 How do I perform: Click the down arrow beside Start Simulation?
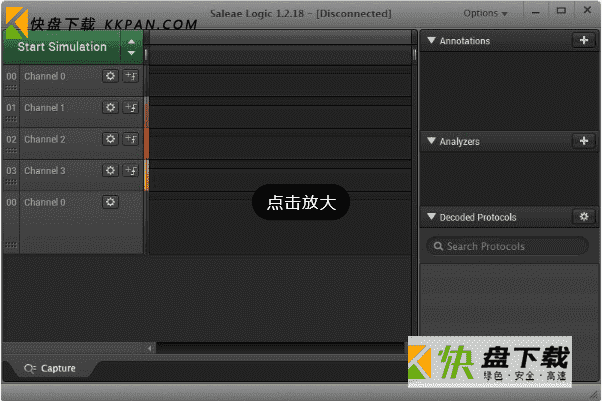(131, 53)
